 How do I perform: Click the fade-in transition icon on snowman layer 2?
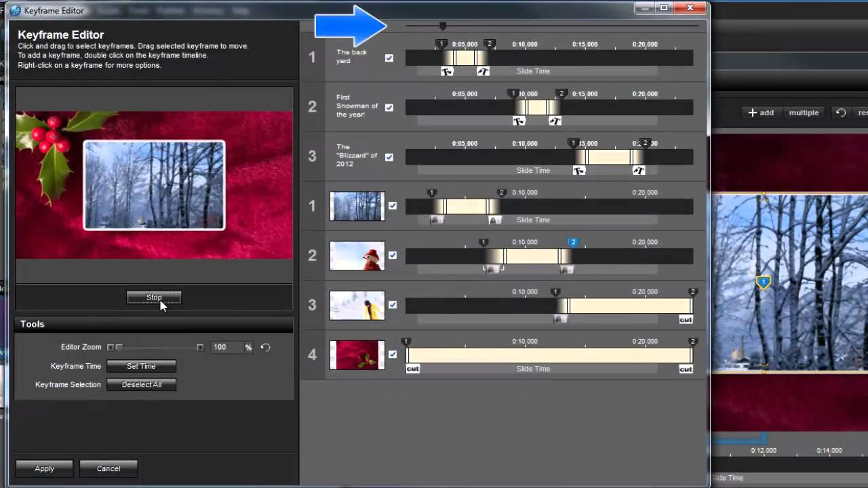point(493,270)
